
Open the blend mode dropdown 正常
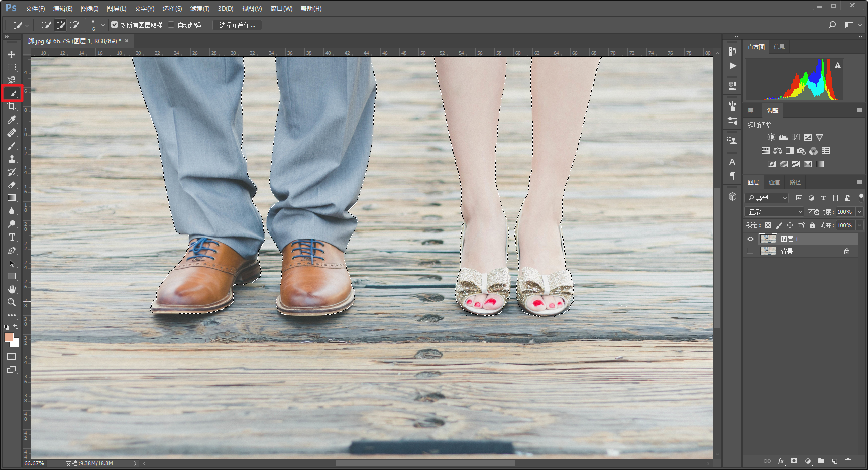[x=775, y=212]
